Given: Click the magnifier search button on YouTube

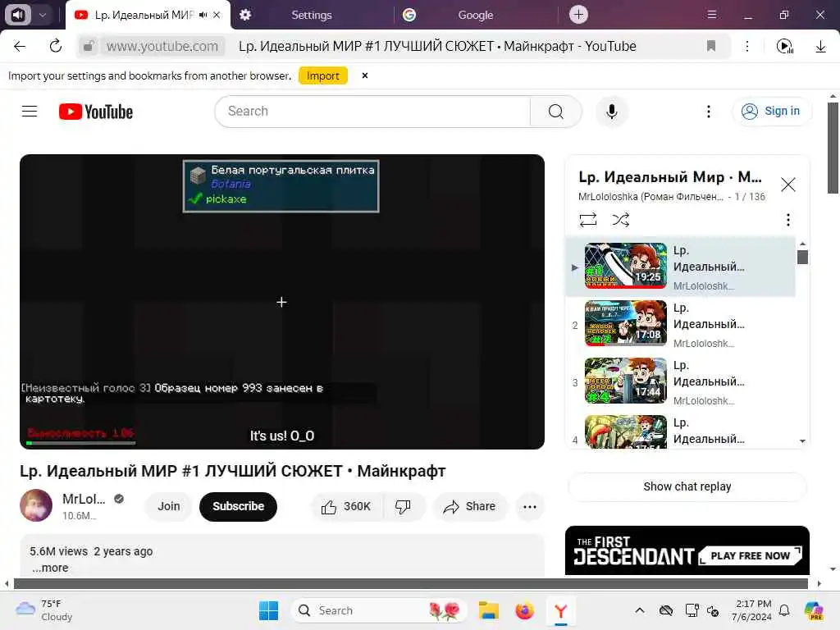Looking at the screenshot, I should [x=555, y=112].
